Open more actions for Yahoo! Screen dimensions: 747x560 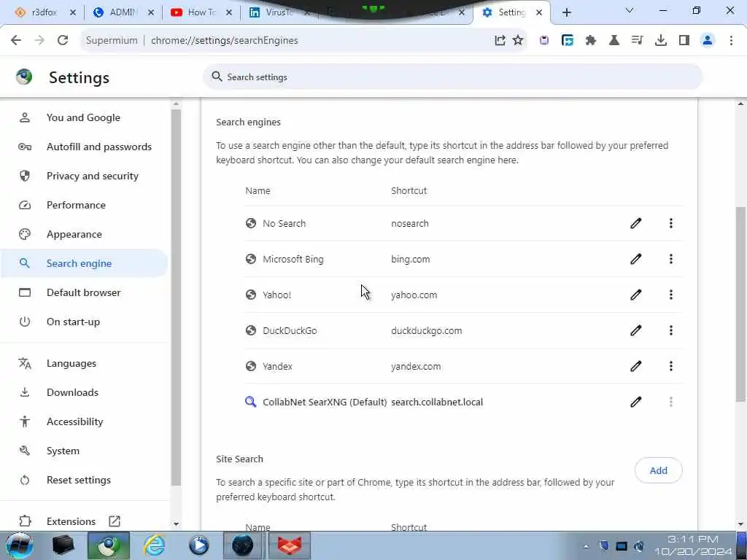(671, 295)
